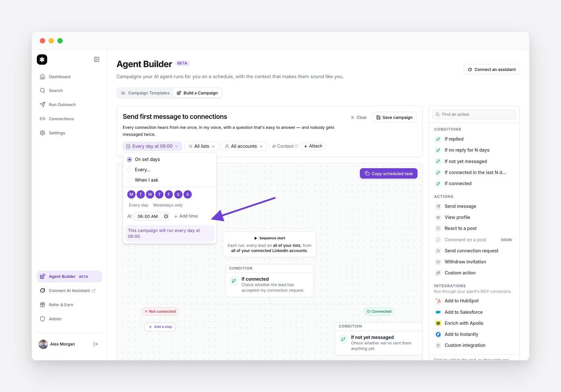Pick the Weekdays only preset

click(x=168, y=205)
